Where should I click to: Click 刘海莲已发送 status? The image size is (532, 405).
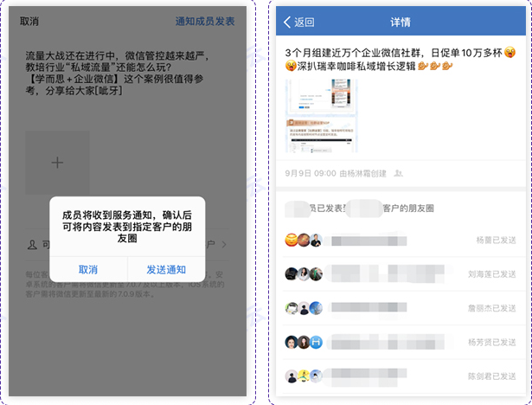(x=492, y=274)
